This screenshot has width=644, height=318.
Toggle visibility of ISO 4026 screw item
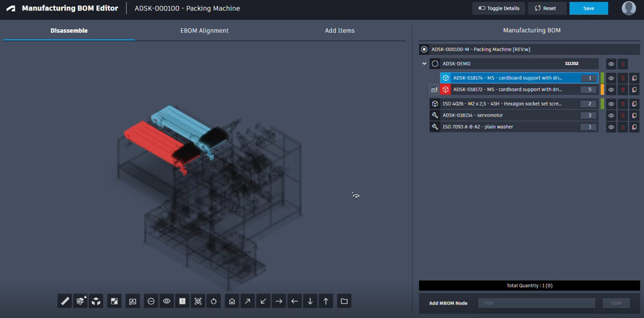click(611, 104)
